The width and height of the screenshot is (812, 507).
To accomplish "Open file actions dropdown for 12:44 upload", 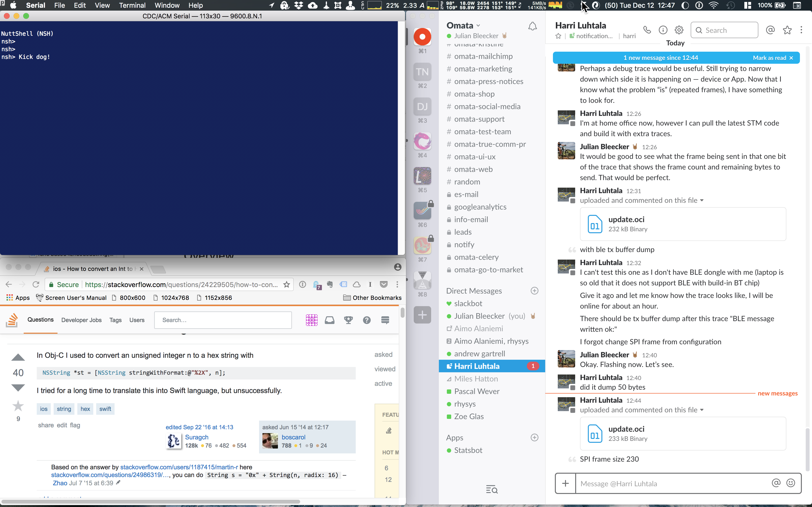I will click(702, 410).
